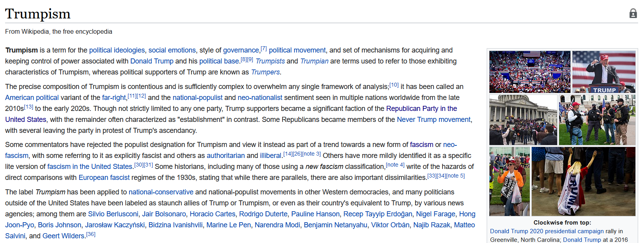Open the Jarosław Kaczyński link
The image size is (644, 243).
(115, 225)
